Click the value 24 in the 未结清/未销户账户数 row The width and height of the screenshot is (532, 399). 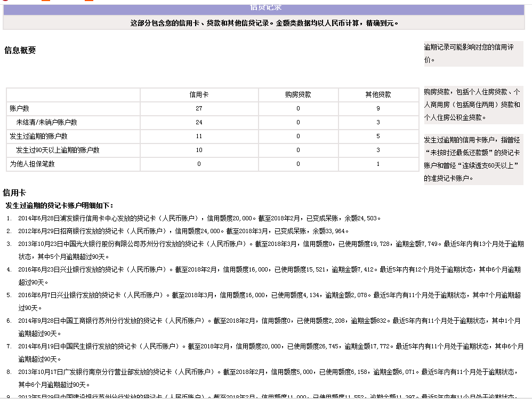[199, 122]
